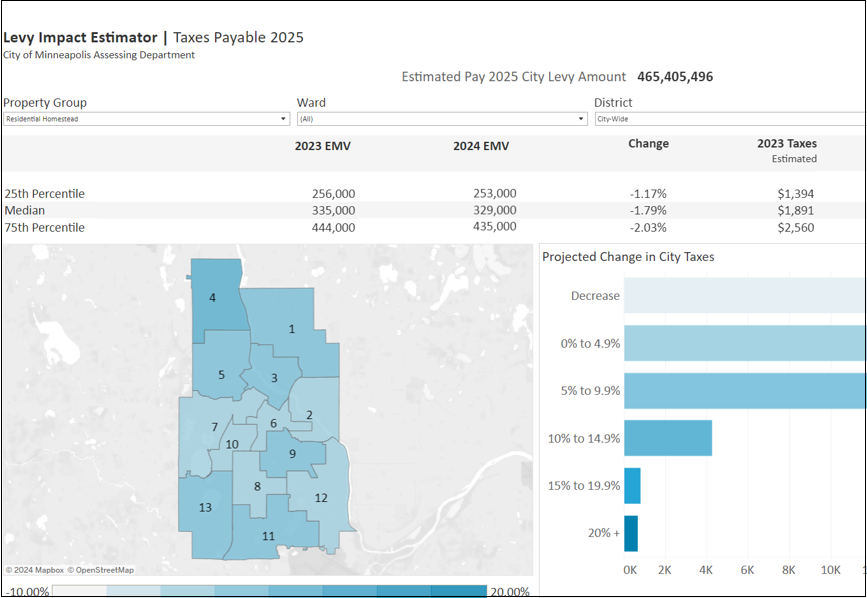The image size is (867, 598).
Task: Select Ward 13 on the map
Action: click(205, 507)
